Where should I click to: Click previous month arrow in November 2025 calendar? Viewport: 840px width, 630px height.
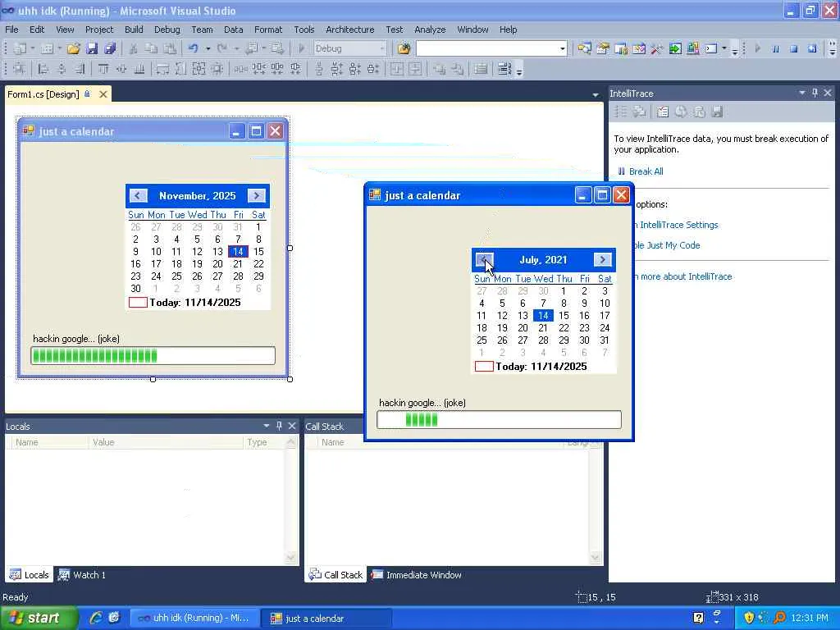[138, 195]
